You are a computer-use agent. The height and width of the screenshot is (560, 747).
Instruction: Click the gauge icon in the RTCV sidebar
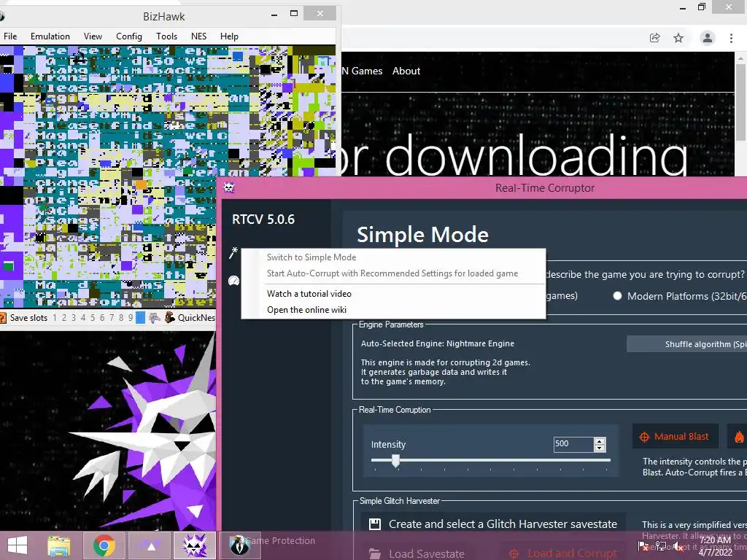pyautogui.click(x=233, y=281)
